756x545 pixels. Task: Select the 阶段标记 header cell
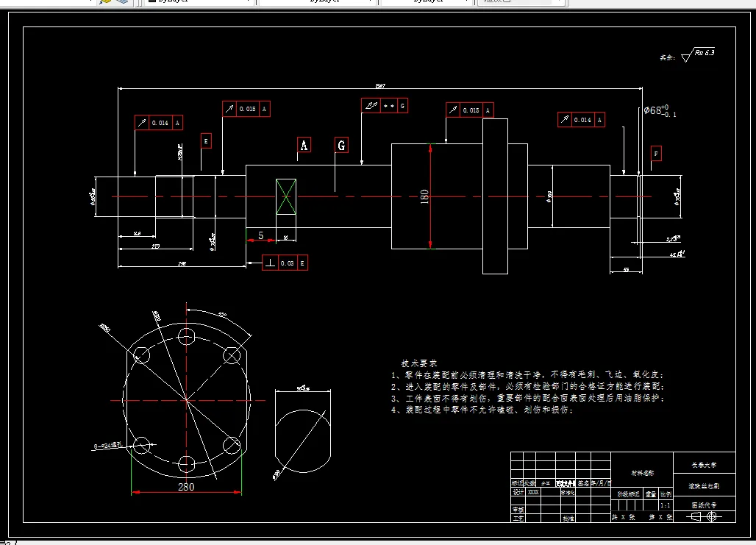coord(628,494)
